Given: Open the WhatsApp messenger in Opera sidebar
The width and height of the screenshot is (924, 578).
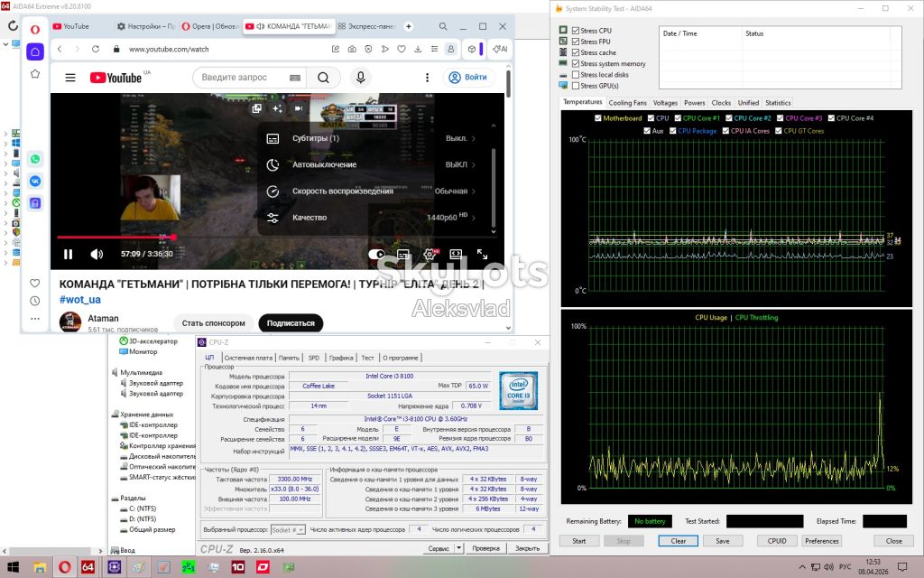Looking at the screenshot, I should [x=35, y=159].
